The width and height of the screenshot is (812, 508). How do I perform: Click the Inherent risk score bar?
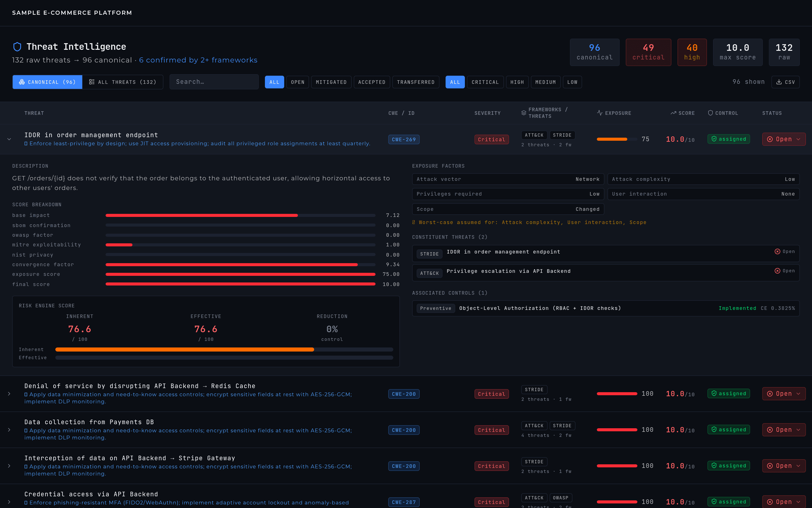pos(224,350)
